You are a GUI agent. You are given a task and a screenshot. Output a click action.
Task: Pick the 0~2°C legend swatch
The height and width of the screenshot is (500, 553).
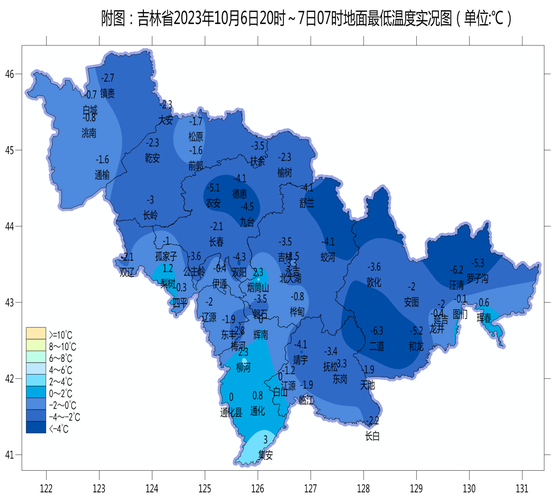tap(36, 392)
